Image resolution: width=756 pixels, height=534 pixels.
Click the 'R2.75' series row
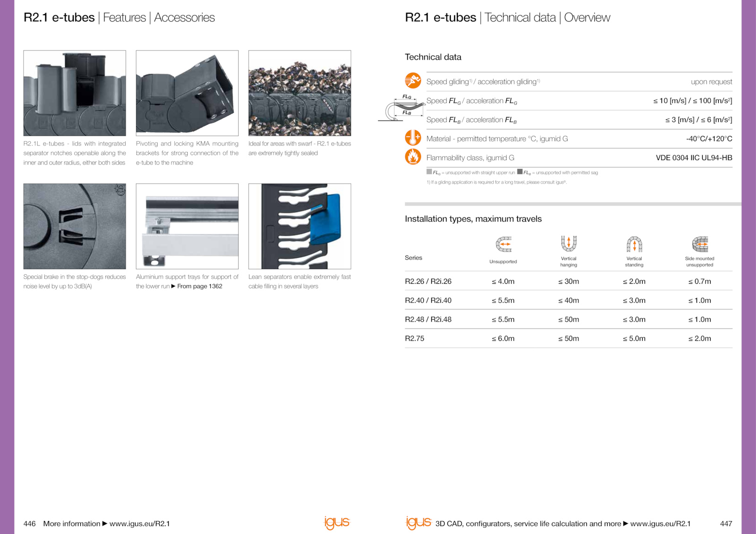[x=568, y=339]
